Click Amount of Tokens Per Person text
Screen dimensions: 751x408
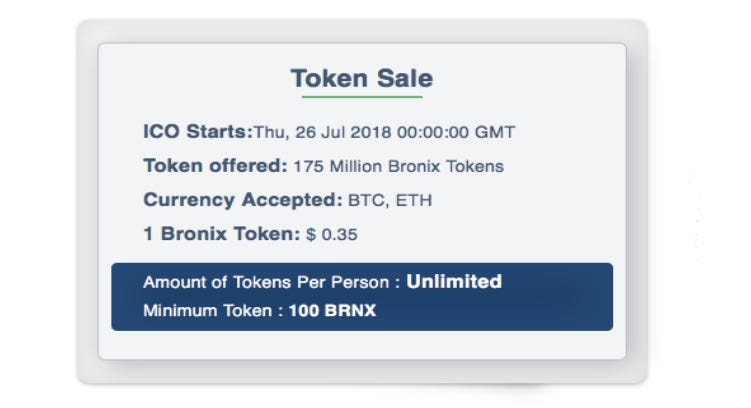coord(271,283)
